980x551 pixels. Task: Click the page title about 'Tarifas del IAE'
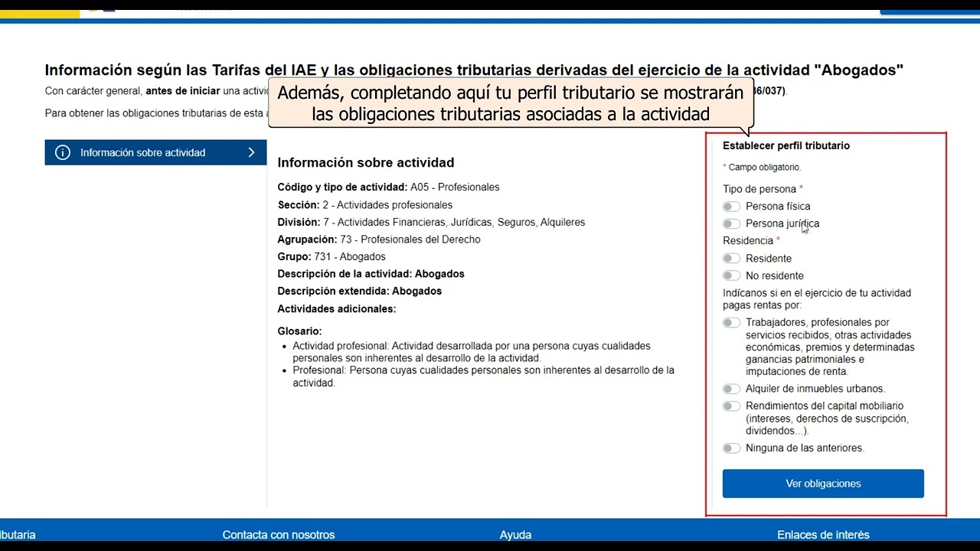tap(474, 70)
